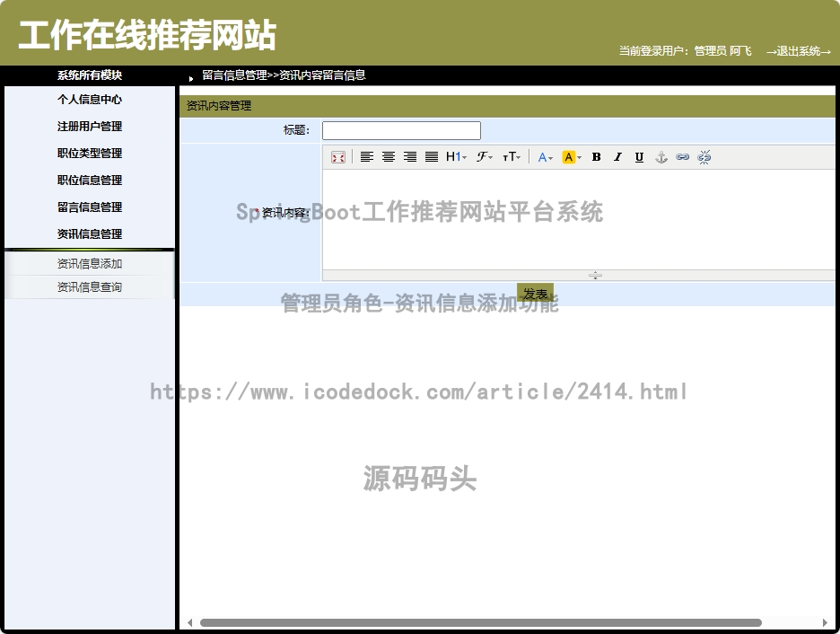Click the 系统所有模块 sidebar header
Screen dimensions: 840x634
(90, 75)
